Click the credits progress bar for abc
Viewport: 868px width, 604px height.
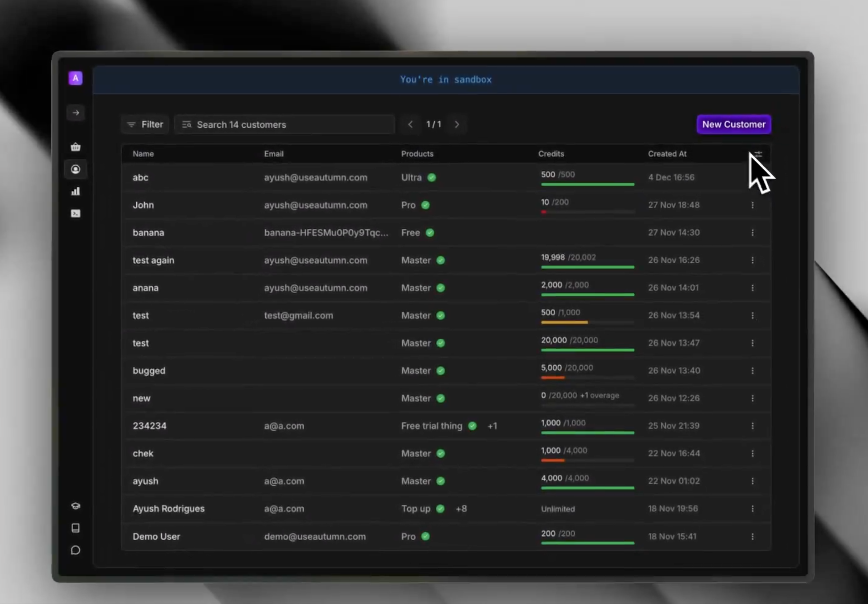(x=587, y=184)
